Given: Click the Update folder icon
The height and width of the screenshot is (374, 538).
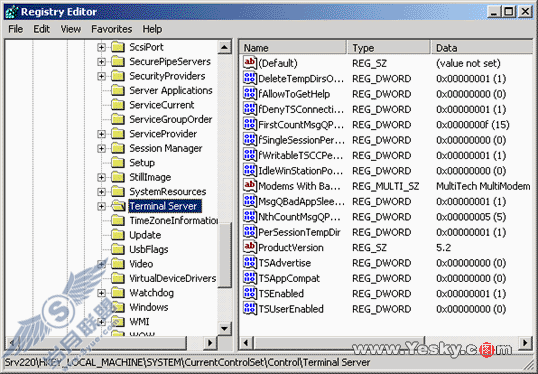Looking at the screenshot, I should click(x=118, y=234).
